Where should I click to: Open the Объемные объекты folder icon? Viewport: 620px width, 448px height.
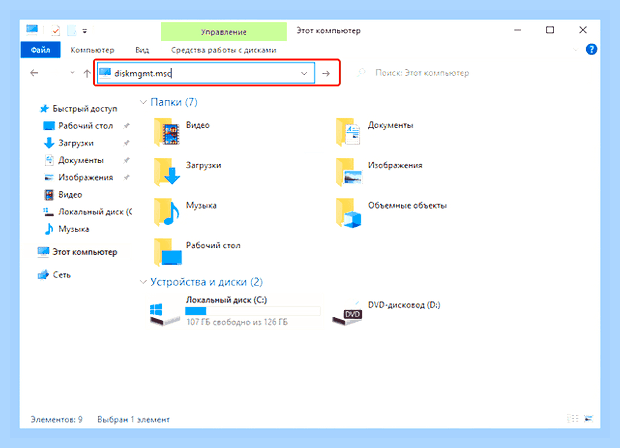tap(348, 213)
